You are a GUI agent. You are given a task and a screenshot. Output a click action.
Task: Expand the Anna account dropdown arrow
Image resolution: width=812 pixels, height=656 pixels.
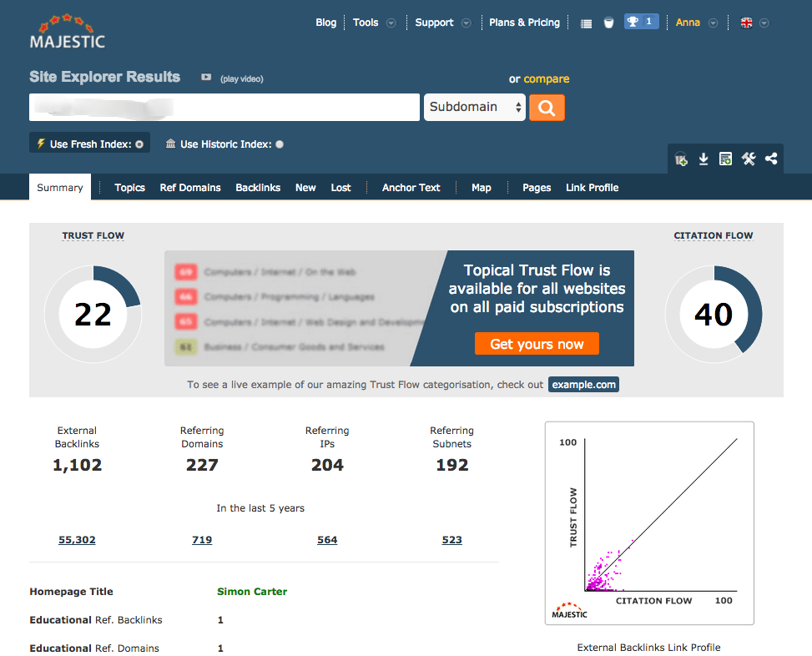pyautogui.click(x=713, y=23)
